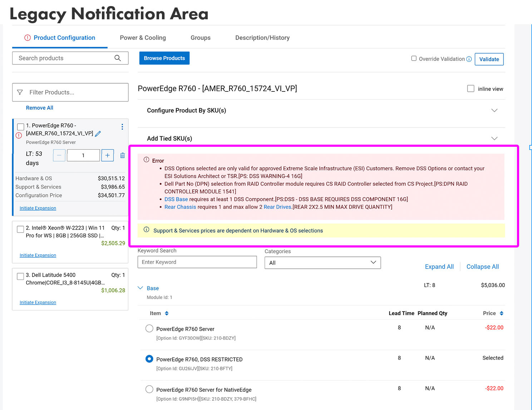The image size is (532, 410).
Task: Click the filter funnel icon
Action: click(x=20, y=92)
